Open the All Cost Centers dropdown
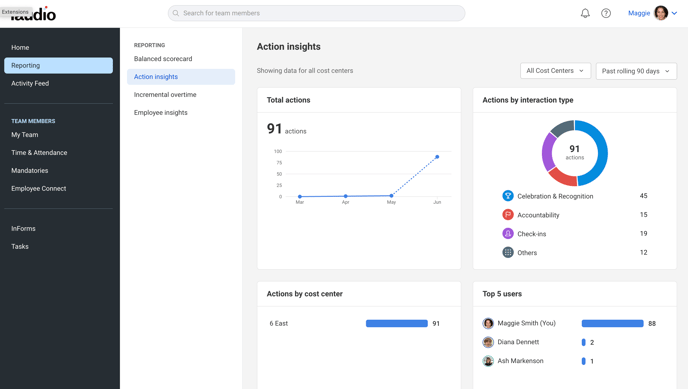Screen dimensions: 688x389 click(555, 71)
